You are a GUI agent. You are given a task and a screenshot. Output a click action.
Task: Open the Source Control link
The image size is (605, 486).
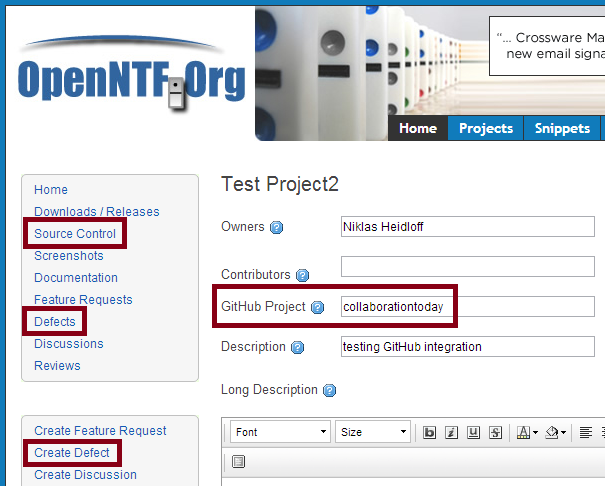[x=75, y=234]
